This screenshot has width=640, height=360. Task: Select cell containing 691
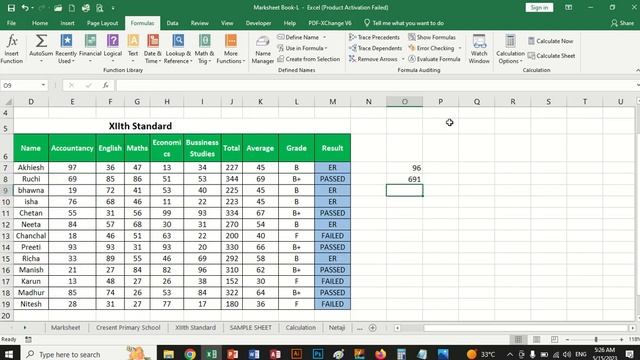404,179
